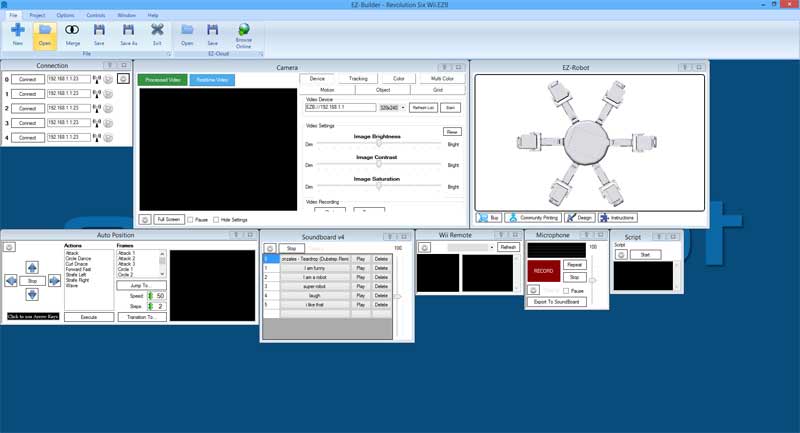The image size is (800, 433).
Task: Click Buy cart icon button in EZ-Robot
Action: coord(489,218)
